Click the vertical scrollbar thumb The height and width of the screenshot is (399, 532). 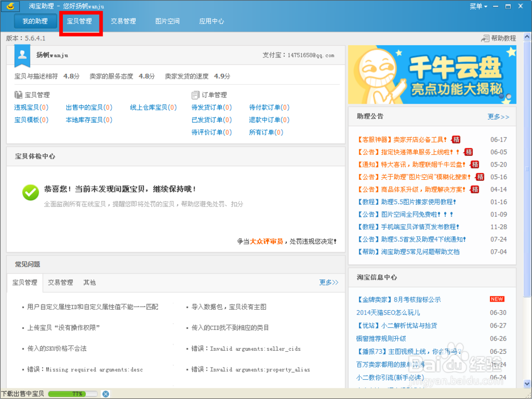527,169
